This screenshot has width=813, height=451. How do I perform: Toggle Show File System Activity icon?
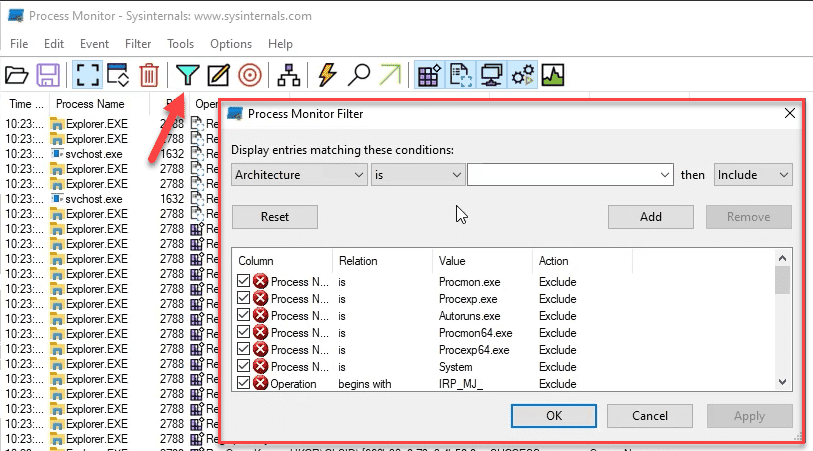(x=460, y=75)
